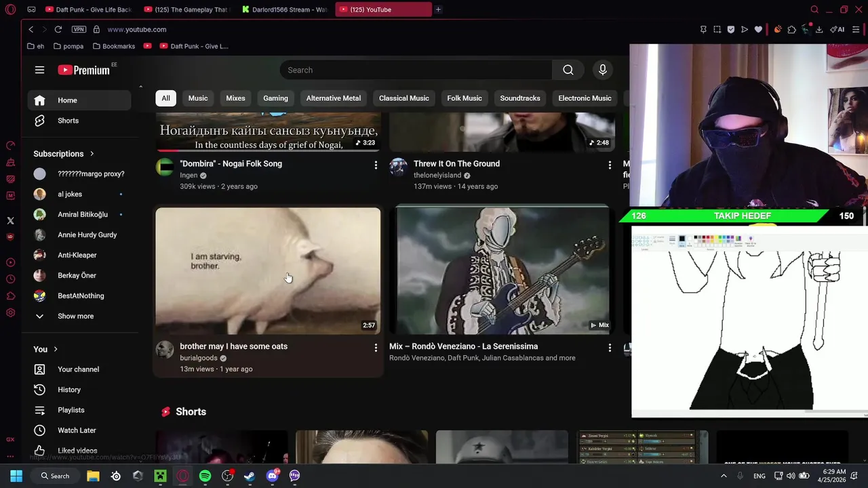868x488 pixels.
Task: Open the pinboards pin icon
Action: pyautogui.click(x=703, y=29)
